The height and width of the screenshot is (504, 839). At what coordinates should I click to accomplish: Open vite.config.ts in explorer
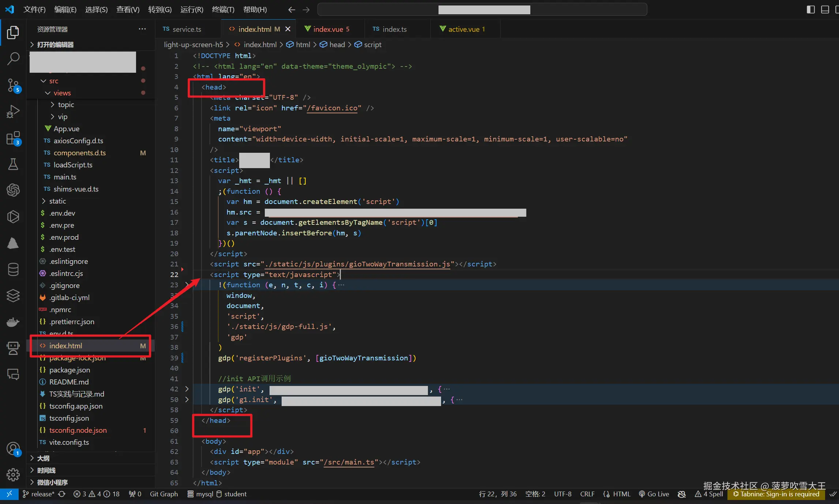[x=69, y=442]
